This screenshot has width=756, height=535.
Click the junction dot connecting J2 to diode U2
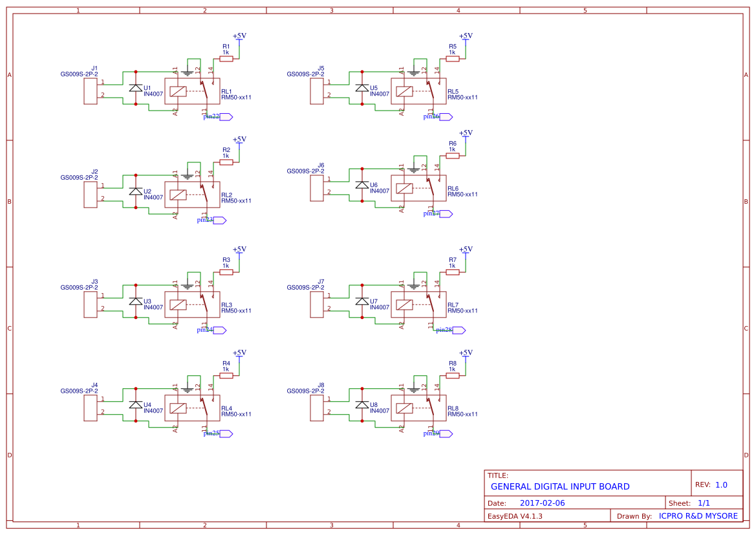(135, 175)
